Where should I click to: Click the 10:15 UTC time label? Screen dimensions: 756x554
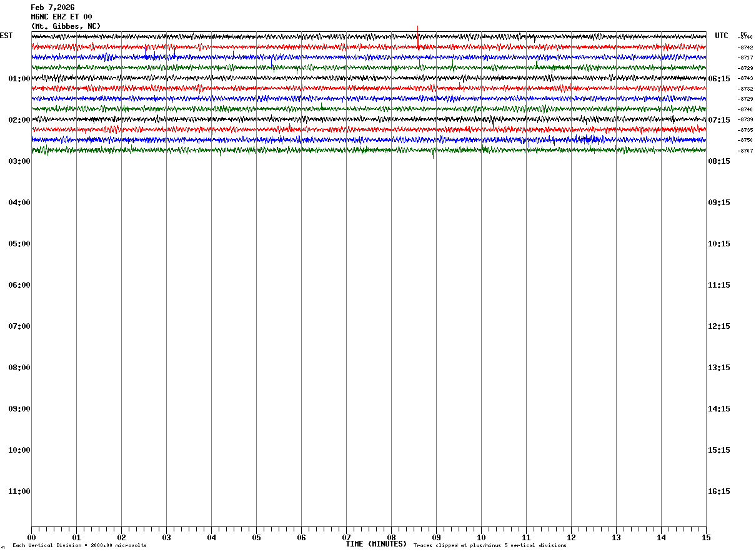pyautogui.click(x=719, y=244)
